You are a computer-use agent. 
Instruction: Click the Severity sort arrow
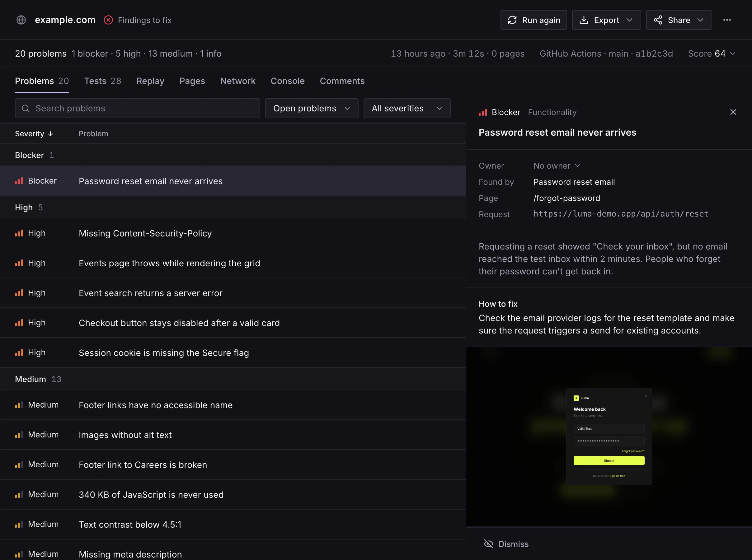tap(50, 134)
